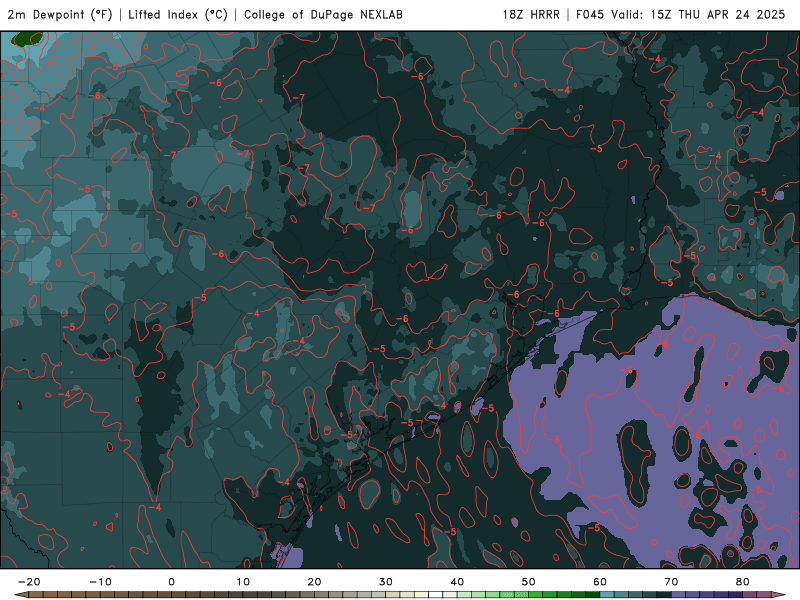
Task: Click the 60 label on the color scale
Action: point(600,582)
